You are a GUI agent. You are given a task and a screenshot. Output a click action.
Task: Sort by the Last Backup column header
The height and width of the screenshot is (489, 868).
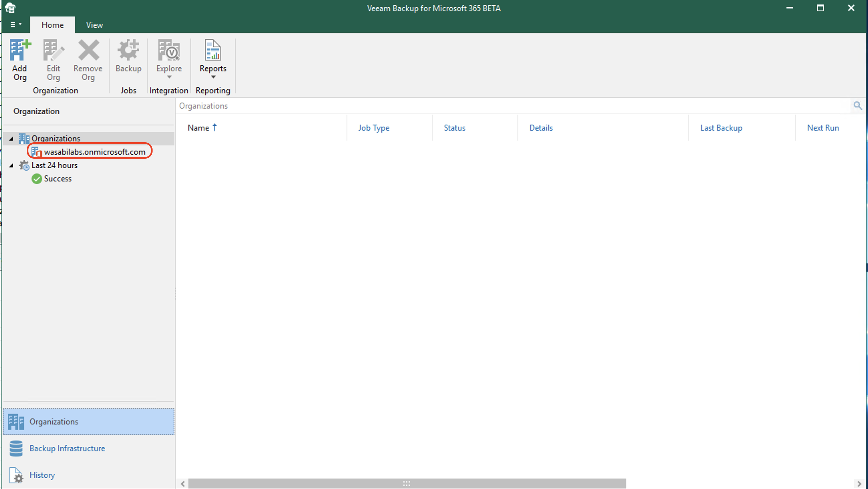point(742,128)
